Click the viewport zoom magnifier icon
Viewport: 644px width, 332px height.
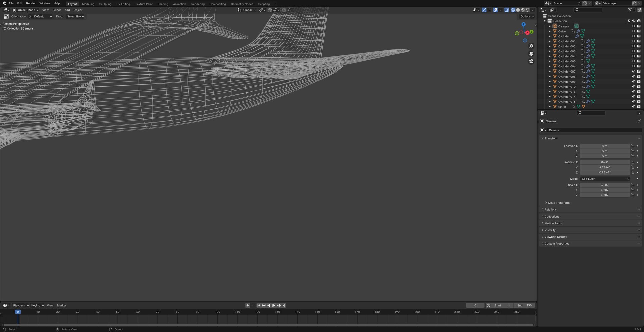531,46
